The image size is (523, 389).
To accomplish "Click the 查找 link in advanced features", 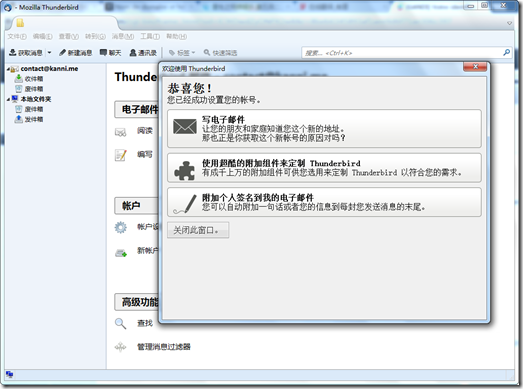I will [x=145, y=323].
